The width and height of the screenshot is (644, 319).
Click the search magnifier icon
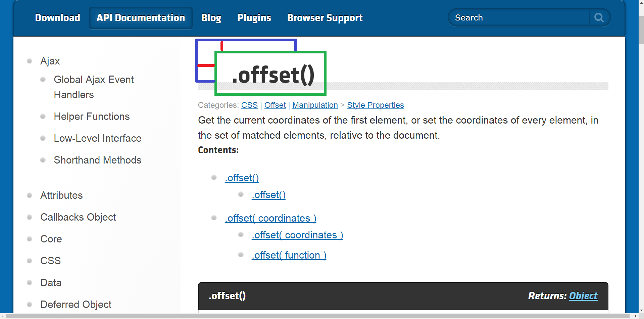click(x=599, y=17)
